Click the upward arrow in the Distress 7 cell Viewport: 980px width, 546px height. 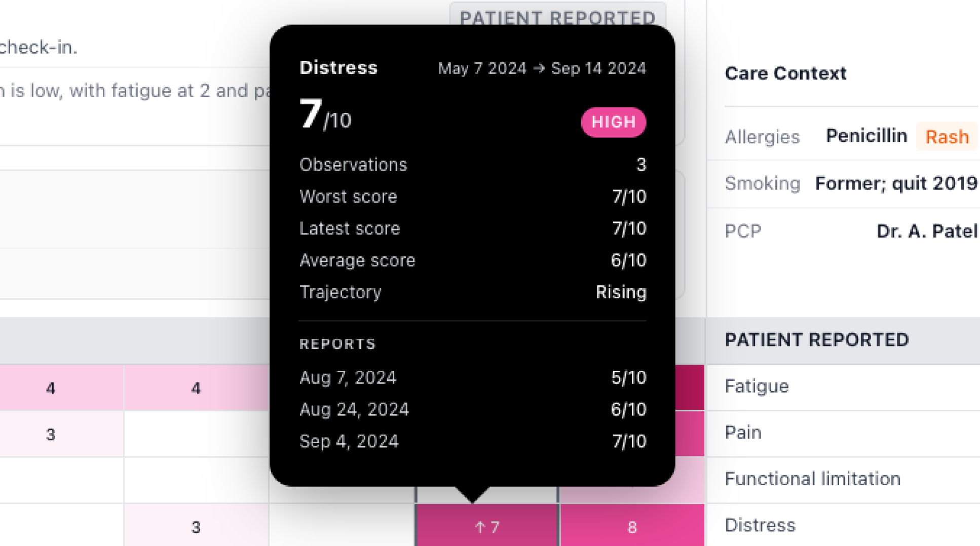click(480, 527)
